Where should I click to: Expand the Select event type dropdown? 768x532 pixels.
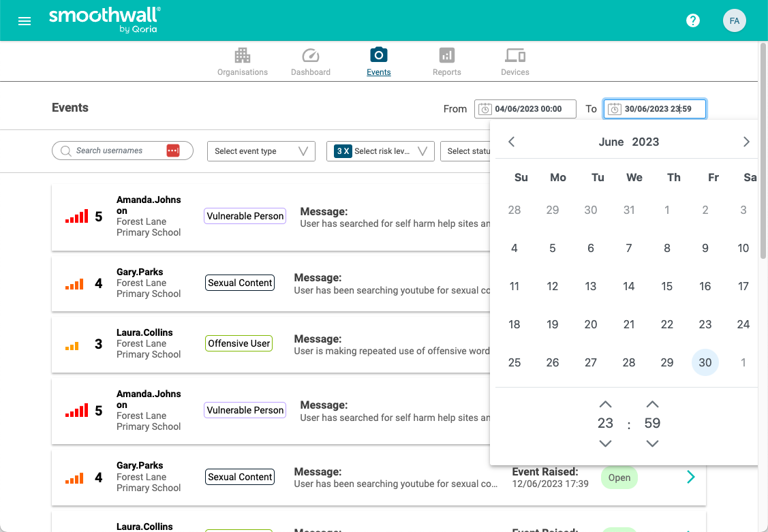261,151
